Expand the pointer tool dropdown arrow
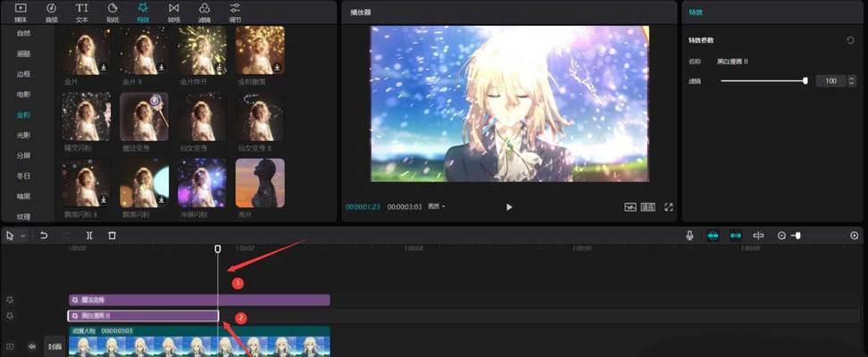The width and height of the screenshot is (868, 357). click(22, 236)
